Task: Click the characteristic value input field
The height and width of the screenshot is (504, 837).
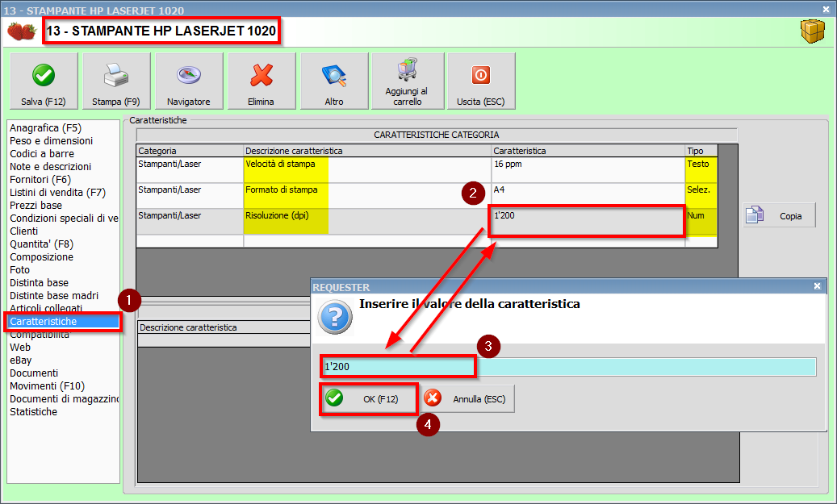Action: pos(568,366)
